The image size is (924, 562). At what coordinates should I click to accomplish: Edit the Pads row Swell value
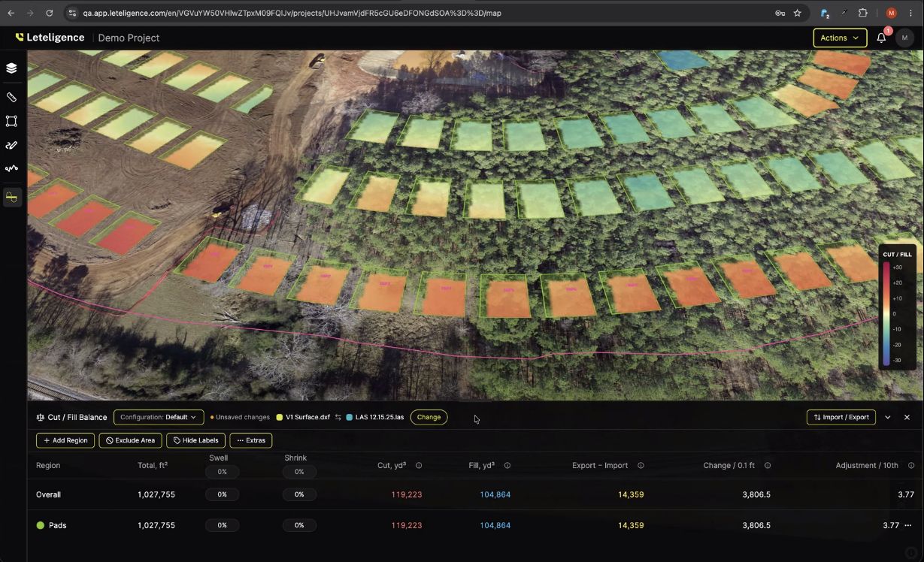coord(222,525)
